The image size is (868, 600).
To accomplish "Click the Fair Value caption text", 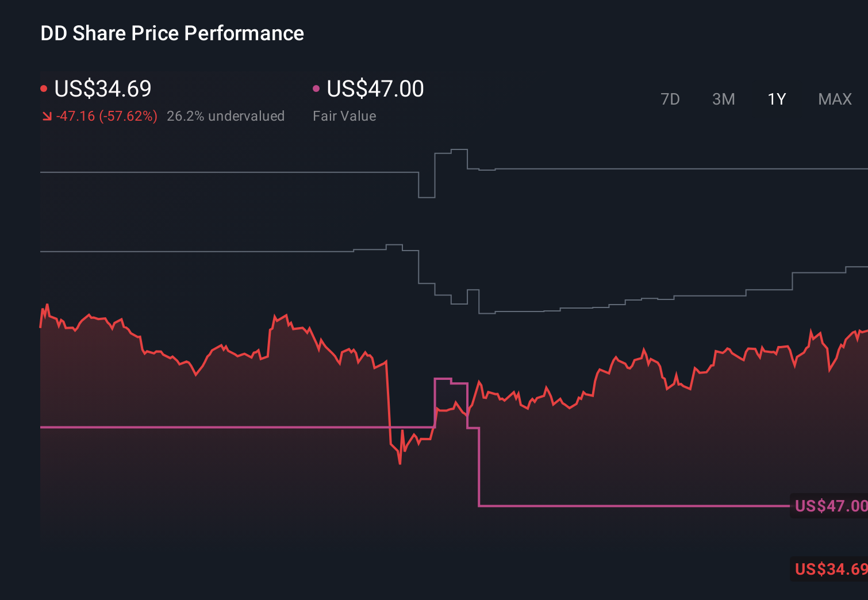I will click(344, 116).
